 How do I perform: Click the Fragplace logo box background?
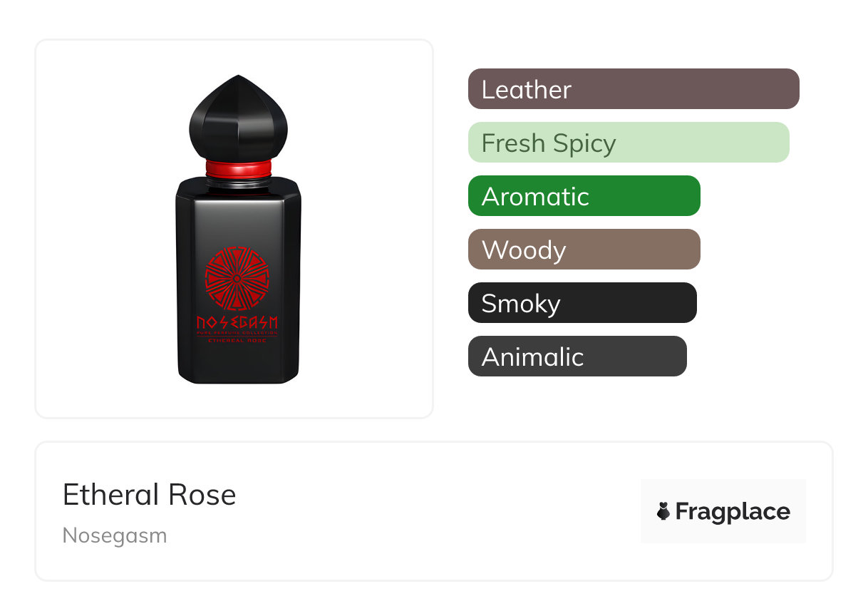pyautogui.click(x=723, y=511)
